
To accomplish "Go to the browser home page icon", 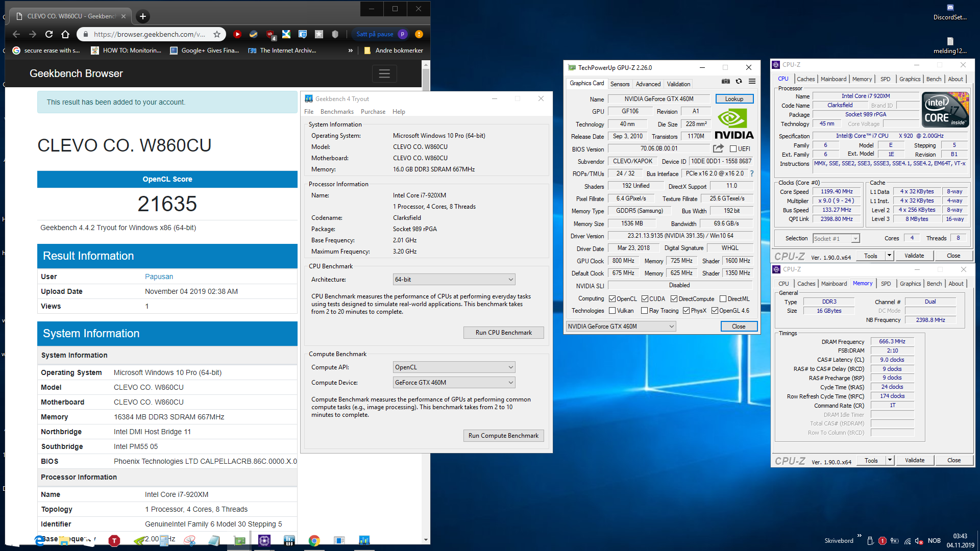I will [x=65, y=34].
